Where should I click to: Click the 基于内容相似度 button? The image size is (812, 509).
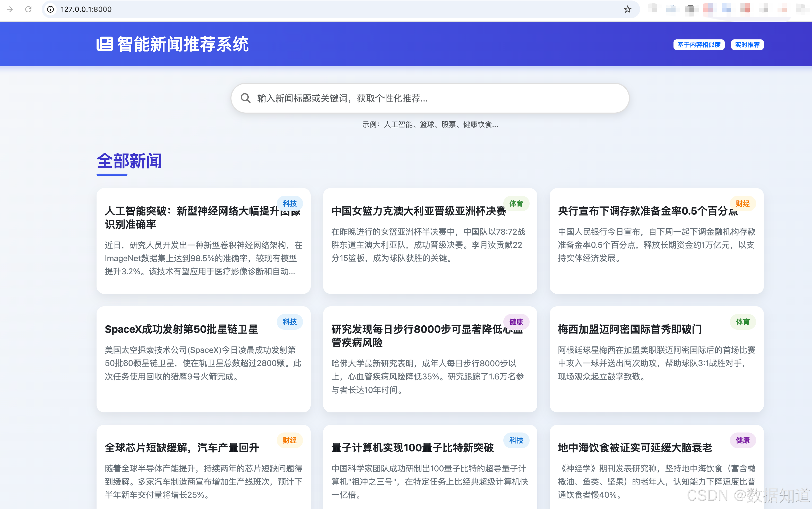(699, 44)
